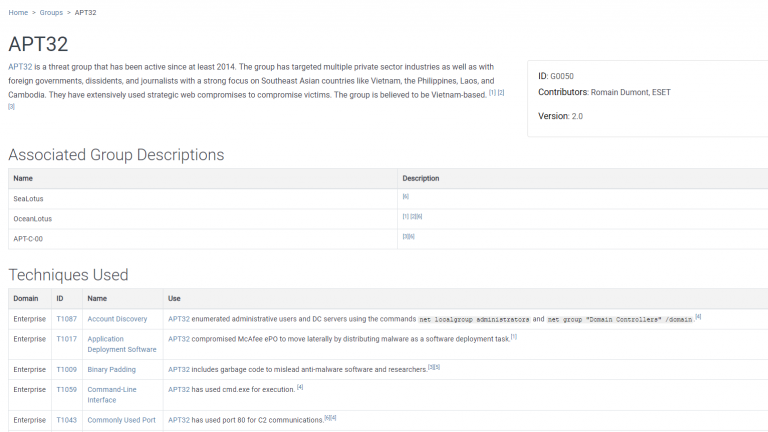Click Enterprise cell in the T1087 row

coord(29,319)
